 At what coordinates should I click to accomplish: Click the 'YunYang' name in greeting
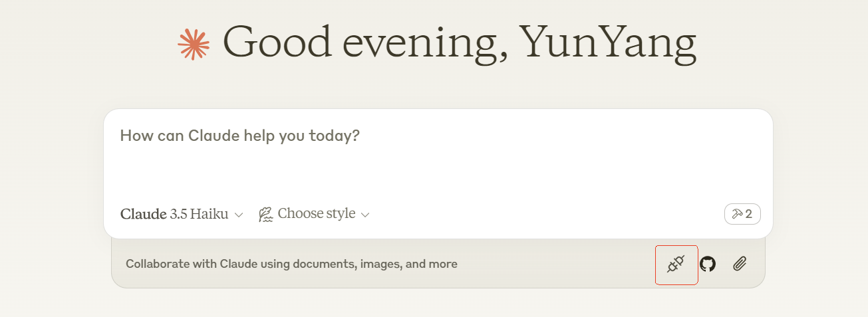[607, 43]
